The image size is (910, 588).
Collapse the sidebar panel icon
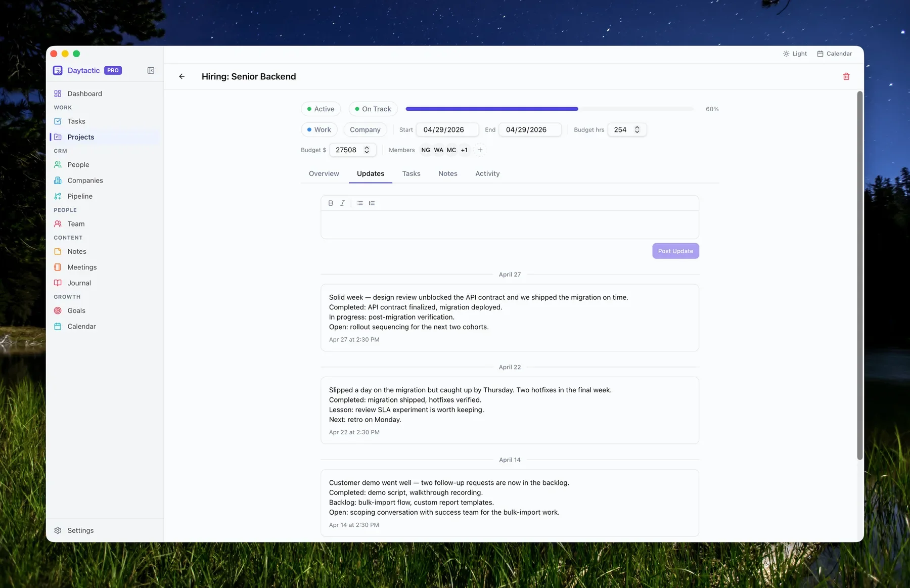coord(151,70)
